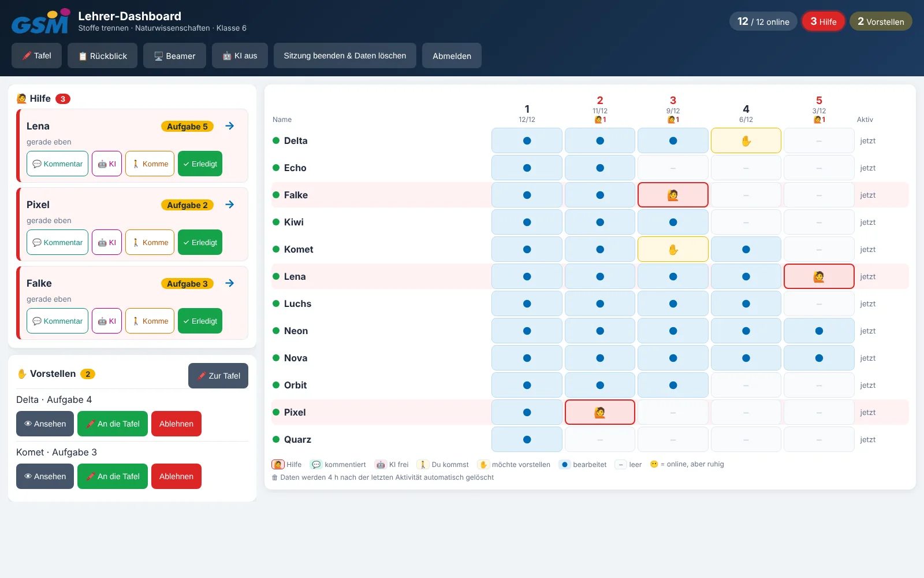924x578 pixels.
Task: Select Echo's completed cell in task 2
Action: click(x=600, y=168)
